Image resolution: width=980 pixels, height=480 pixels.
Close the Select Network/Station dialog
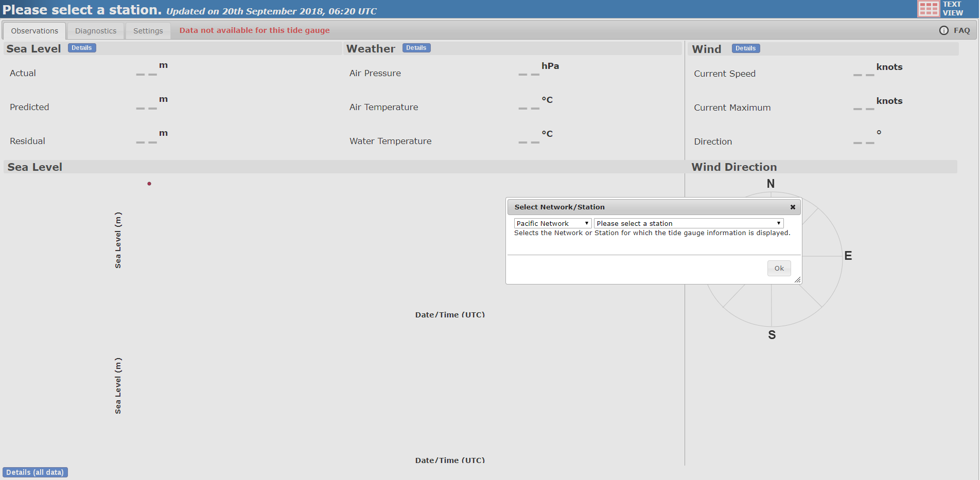pos(793,207)
